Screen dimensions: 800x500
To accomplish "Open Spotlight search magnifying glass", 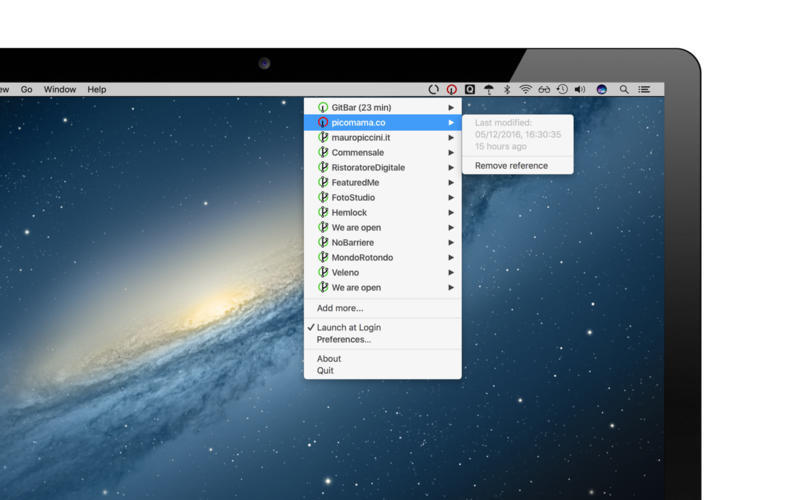I will click(624, 90).
